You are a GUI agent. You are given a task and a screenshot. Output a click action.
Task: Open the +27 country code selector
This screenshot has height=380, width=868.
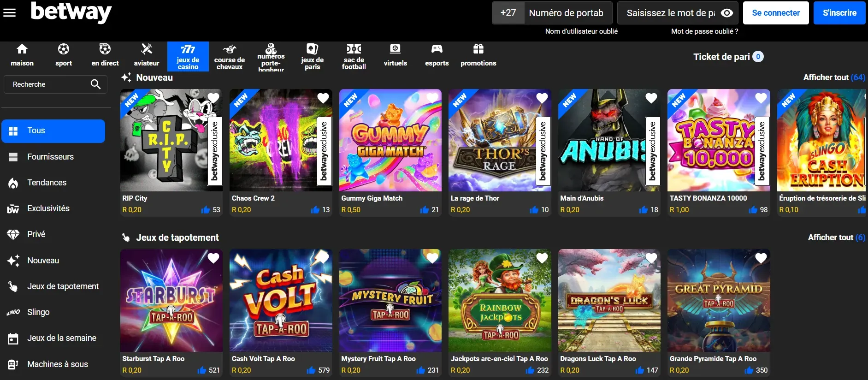point(508,13)
